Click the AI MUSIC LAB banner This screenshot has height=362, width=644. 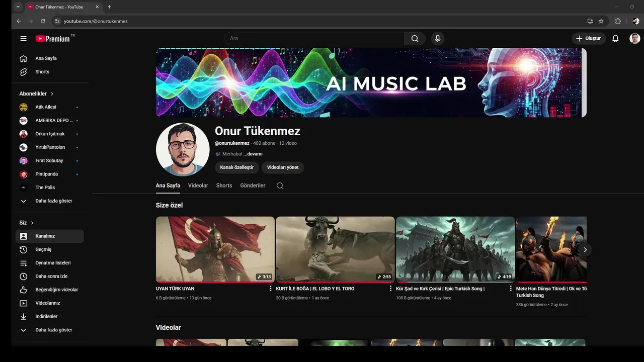coord(371,82)
